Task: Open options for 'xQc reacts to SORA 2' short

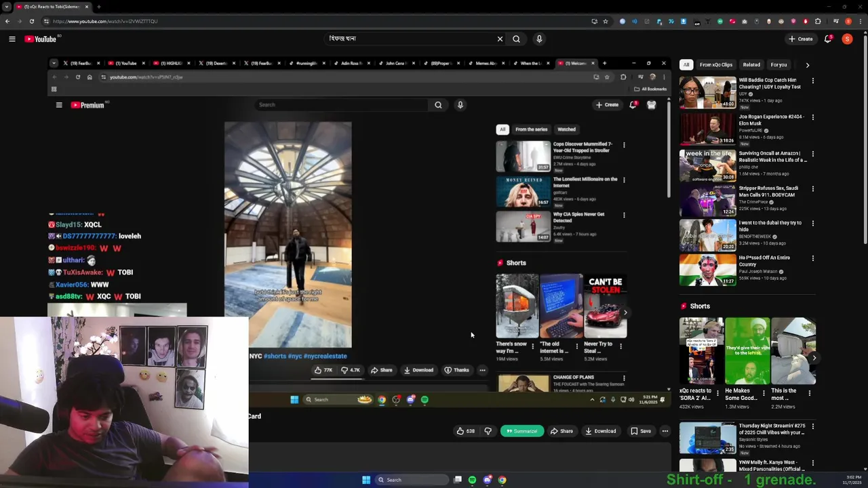Action: click(717, 392)
